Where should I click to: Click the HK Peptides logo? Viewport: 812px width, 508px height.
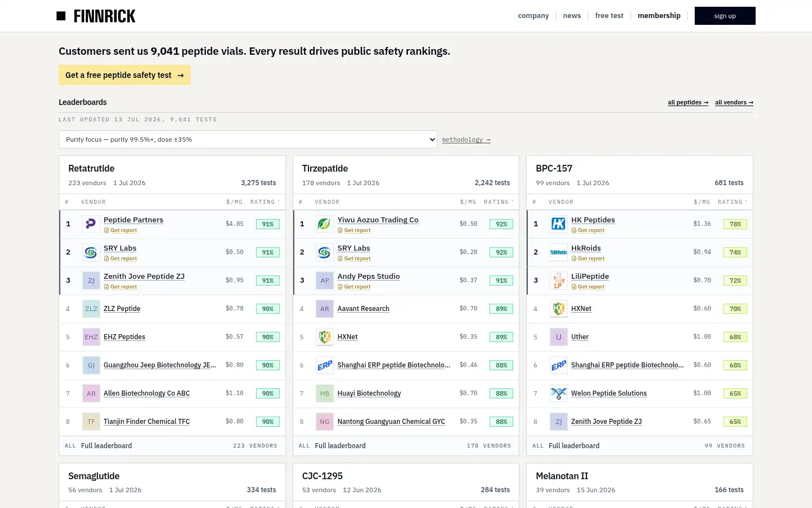click(558, 224)
